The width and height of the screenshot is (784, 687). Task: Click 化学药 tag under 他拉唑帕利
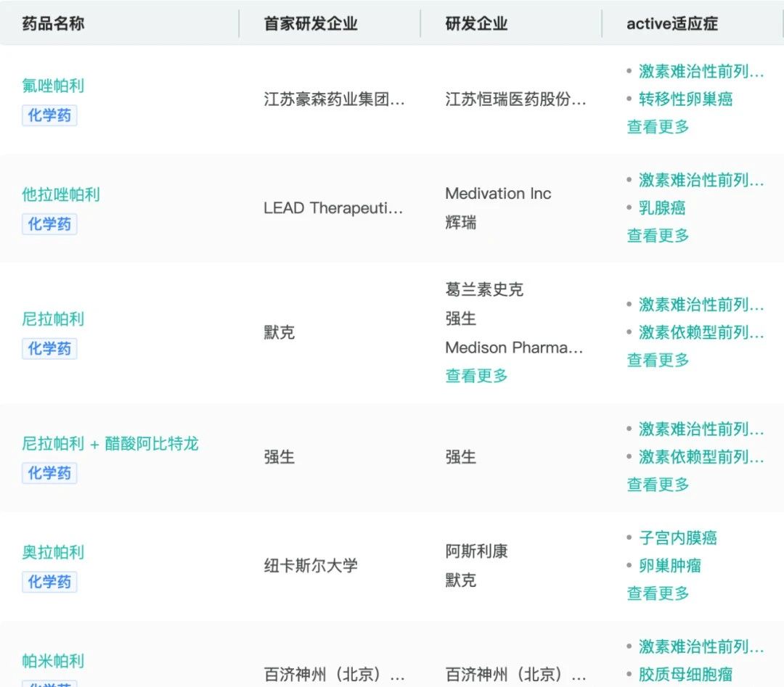[49, 224]
